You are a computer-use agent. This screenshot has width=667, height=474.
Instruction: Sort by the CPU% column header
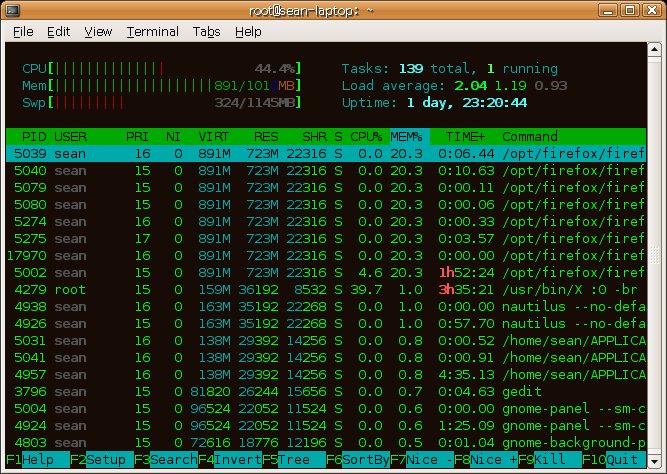[366, 137]
